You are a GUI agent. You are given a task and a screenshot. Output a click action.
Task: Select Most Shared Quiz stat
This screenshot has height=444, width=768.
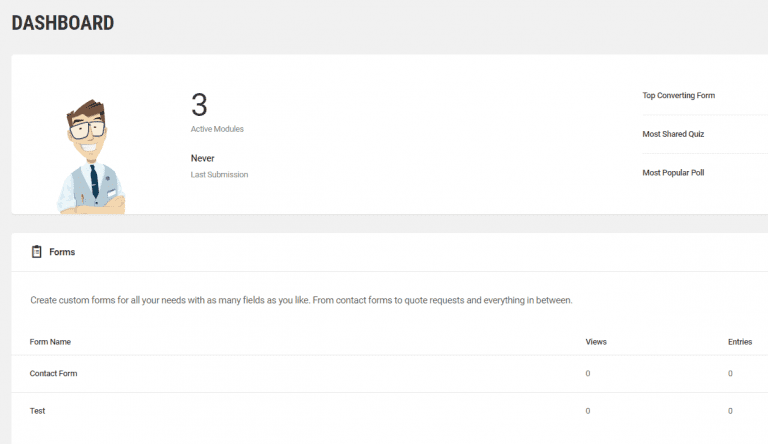tap(676, 134)
